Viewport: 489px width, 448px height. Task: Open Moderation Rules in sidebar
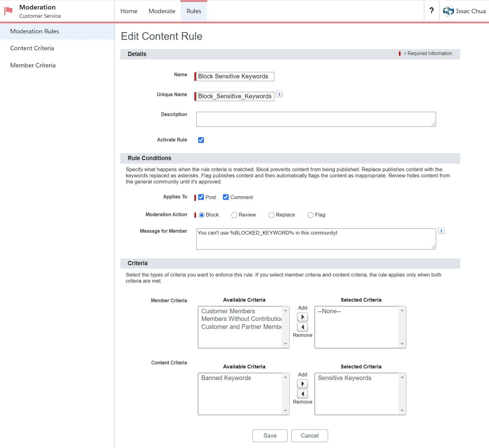pos(57,31)
